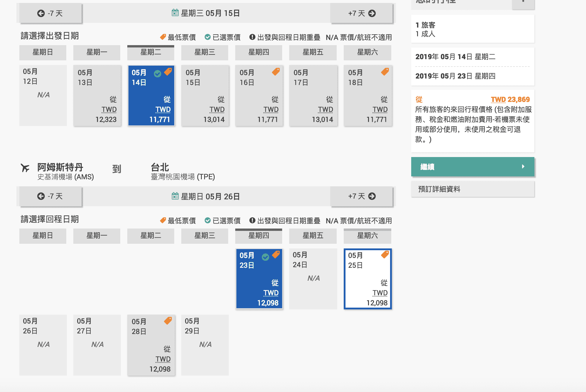Click 請選擇回程日期 heading
Viewport: 586px width, 392px height.
[x=50, y=219]
